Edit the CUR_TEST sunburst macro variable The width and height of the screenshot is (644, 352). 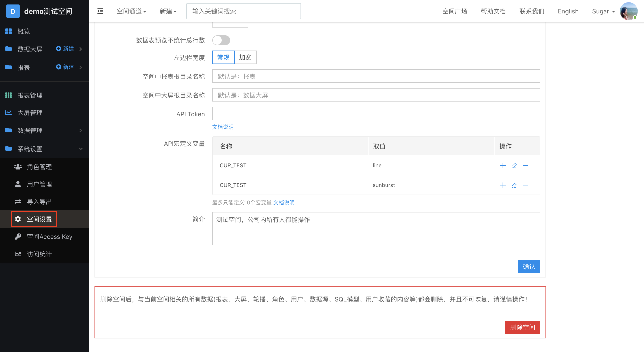pyautogui.click(x=514, y=185)
